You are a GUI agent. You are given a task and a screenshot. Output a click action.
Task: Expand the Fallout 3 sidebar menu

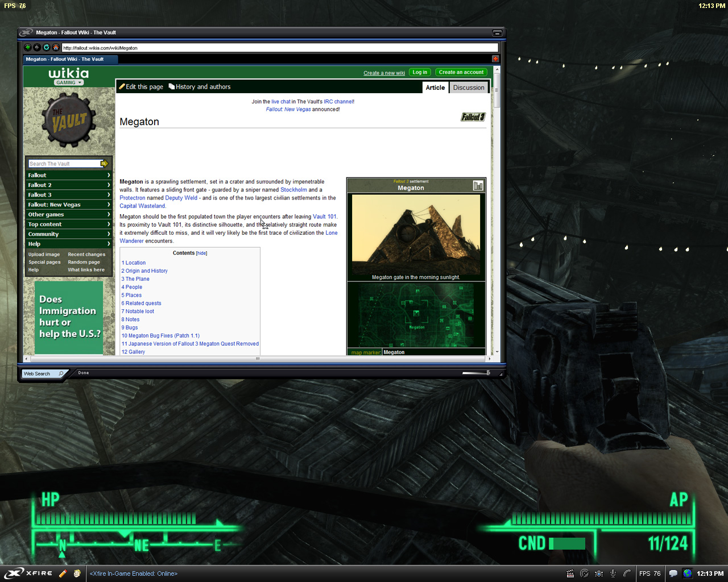coord(68,194)
